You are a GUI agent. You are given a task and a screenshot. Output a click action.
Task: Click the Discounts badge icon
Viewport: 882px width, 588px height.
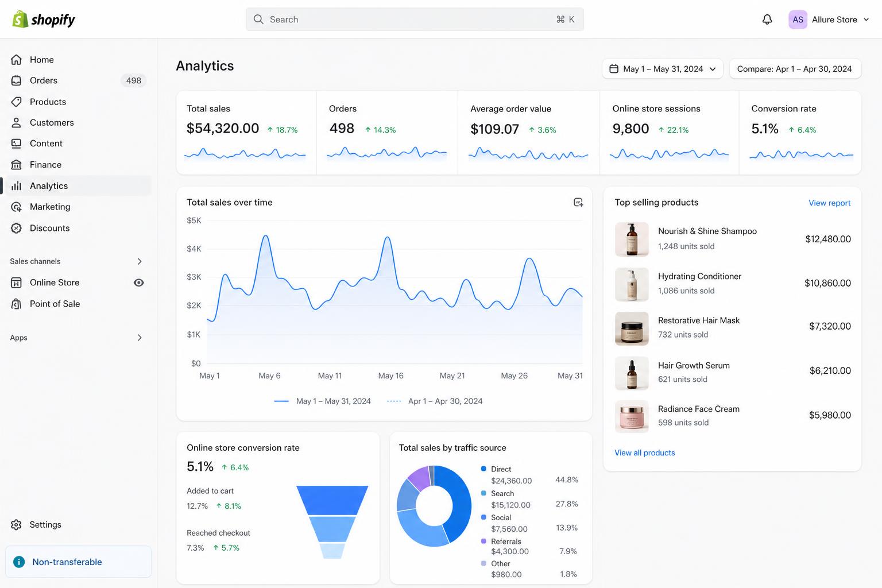coord(17,228)
